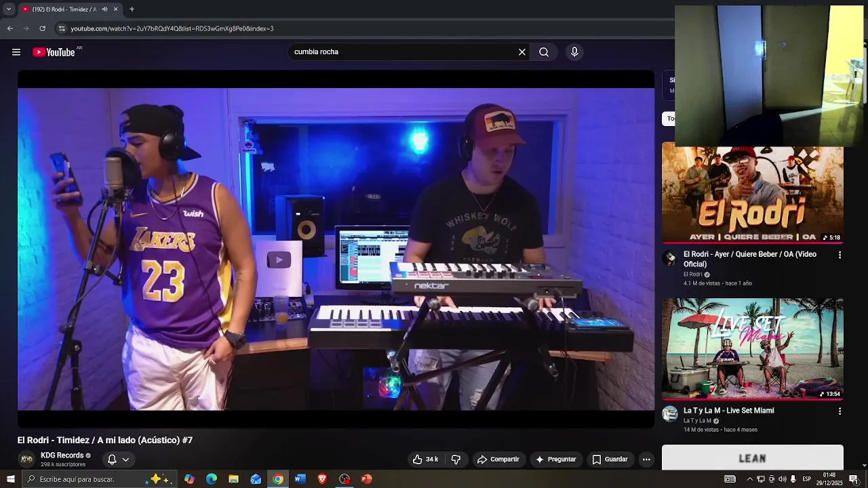The height and width of the screenshot is (488, 868).
Task: Open Brave browser from taskbar
Action: pos(322,479)
